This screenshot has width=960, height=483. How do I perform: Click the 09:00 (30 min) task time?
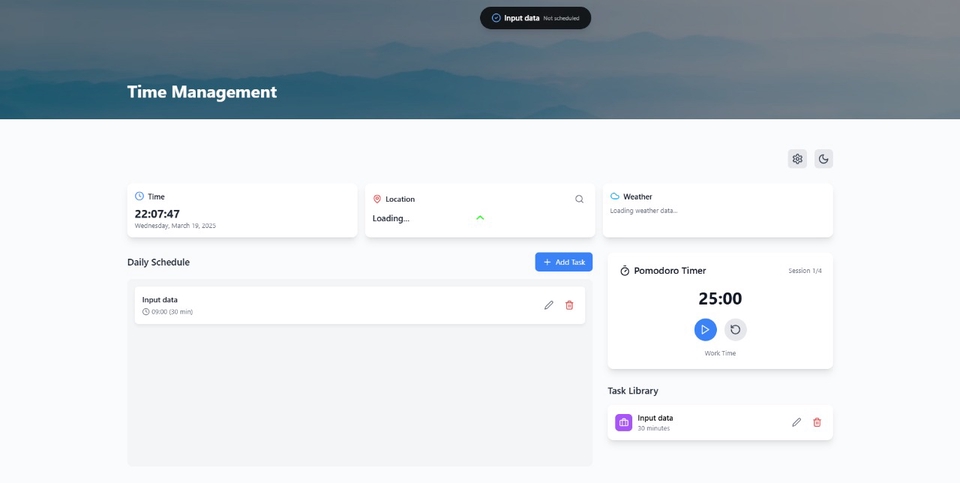pyautogui.click(x=172, y=312)
